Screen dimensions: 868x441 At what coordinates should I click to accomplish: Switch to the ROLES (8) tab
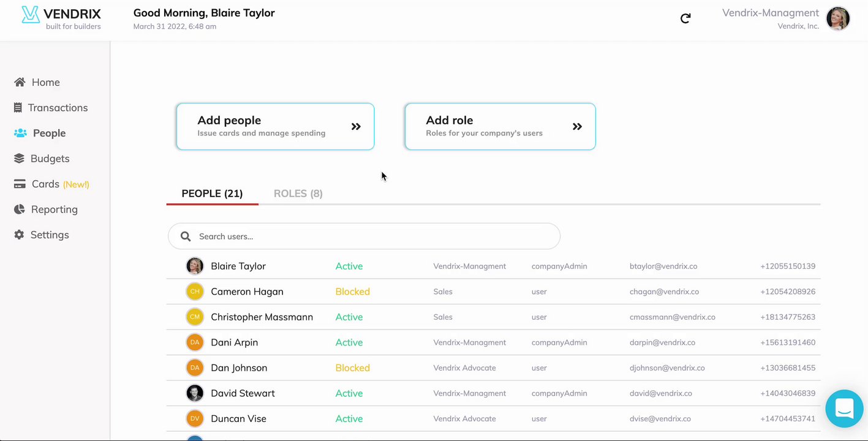298,194
